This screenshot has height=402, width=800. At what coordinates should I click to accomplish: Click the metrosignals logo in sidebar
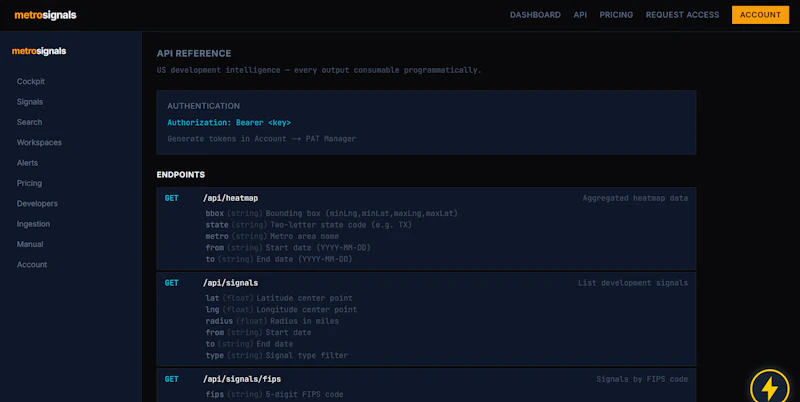click(39, 51)
